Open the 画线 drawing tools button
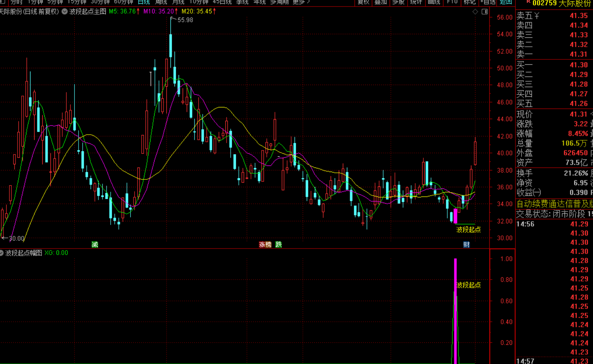 pos(434,2)
